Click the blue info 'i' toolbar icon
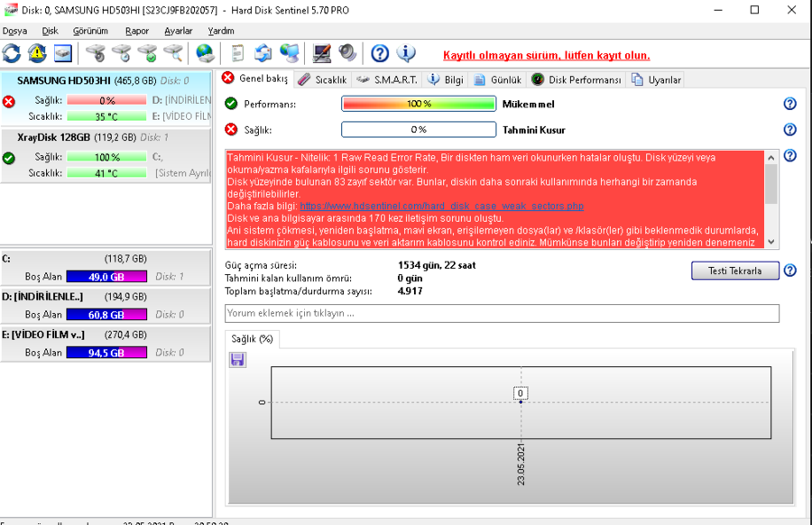812x525 pixels. click(406, 53)
